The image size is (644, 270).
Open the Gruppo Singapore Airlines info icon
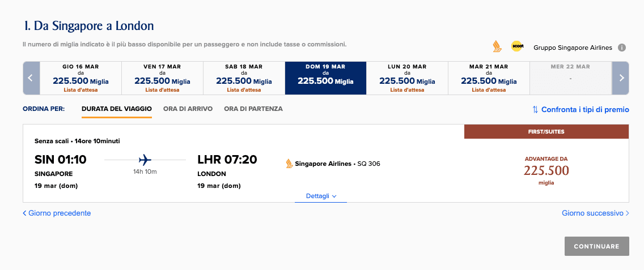tap(622, 48)
